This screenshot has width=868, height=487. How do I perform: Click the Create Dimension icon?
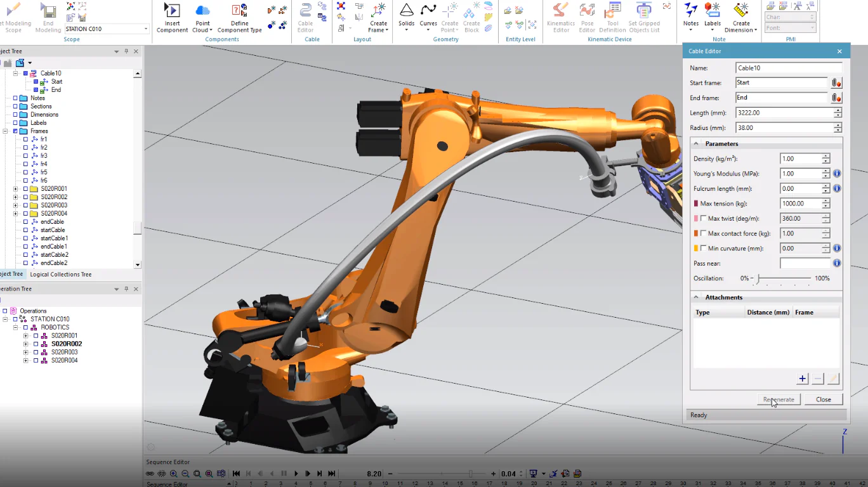click(740, 11)
